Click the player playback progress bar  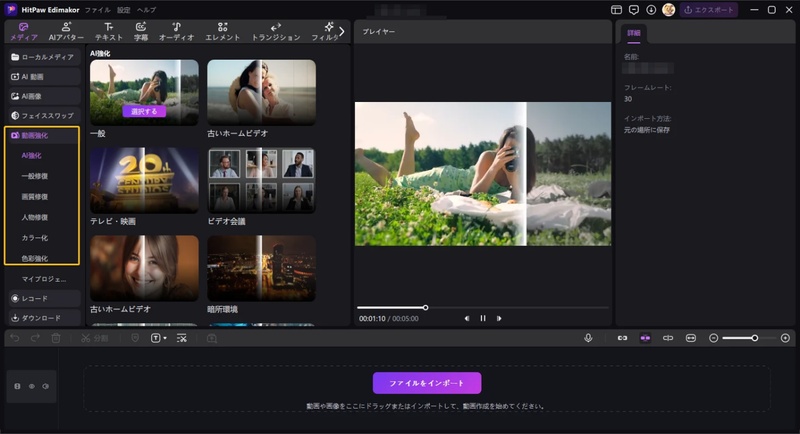[x=482, y=307]
